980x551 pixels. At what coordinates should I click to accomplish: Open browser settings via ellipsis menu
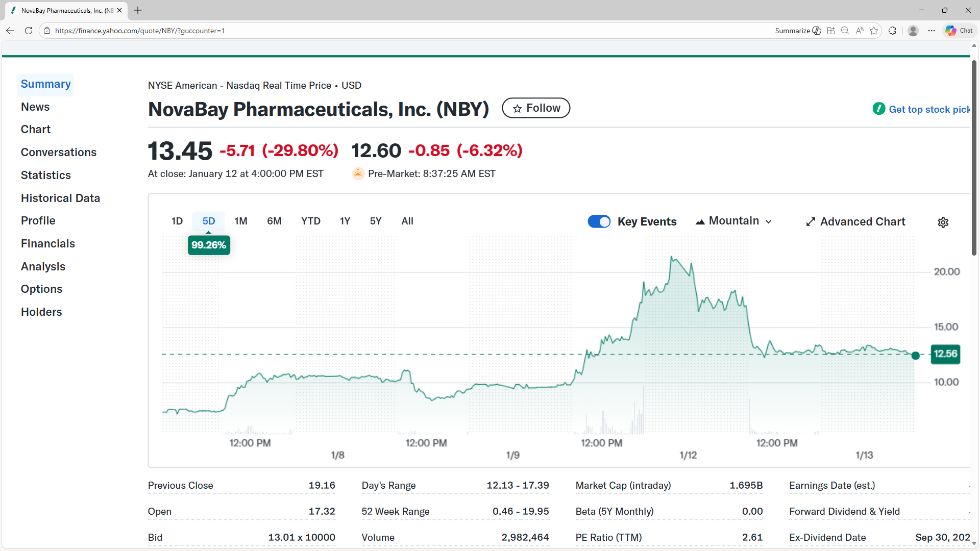click(x=932, y=31)
